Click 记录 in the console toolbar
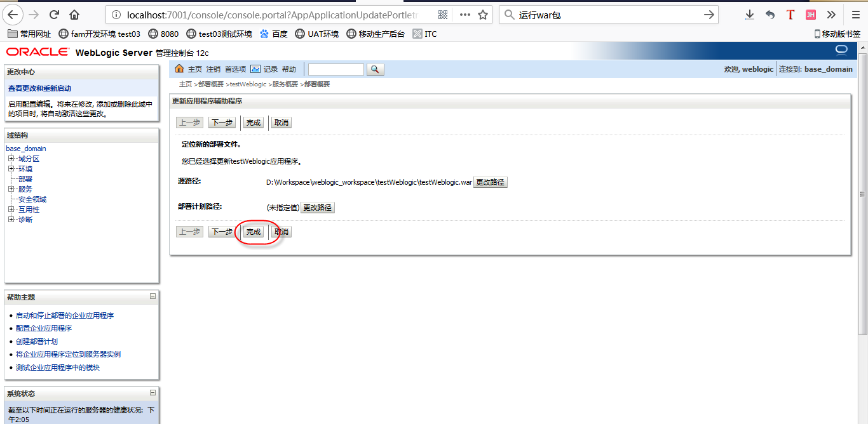 (271, 69)
